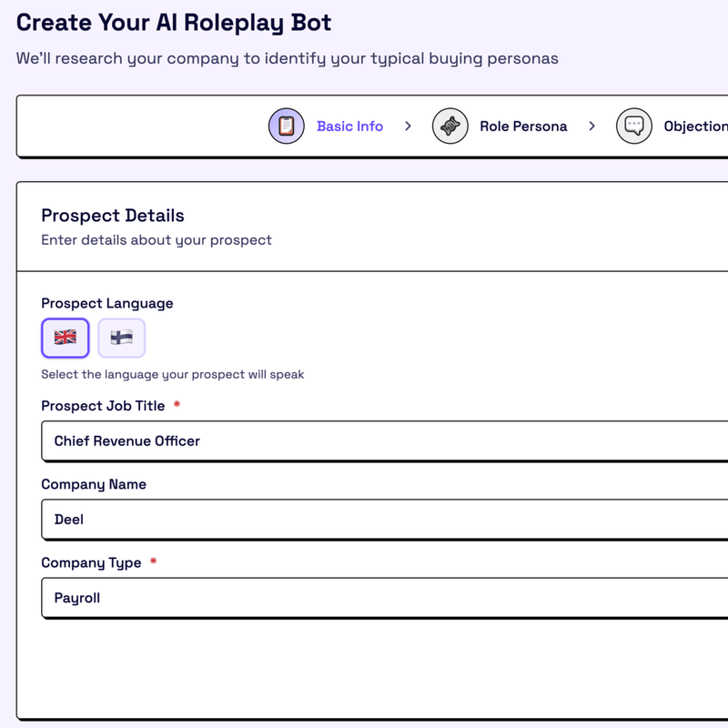Click the Role Persona DNA icon
Viewport: 728px width, 728px height.
tap(450, 126)
